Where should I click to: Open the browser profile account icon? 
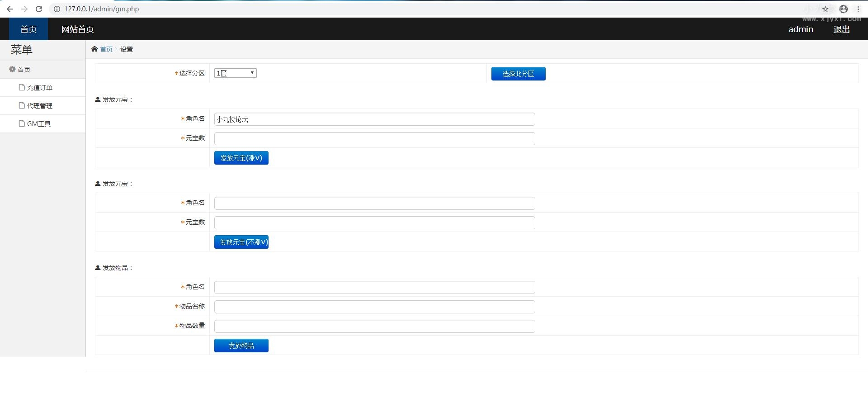[x=843, y=9]
